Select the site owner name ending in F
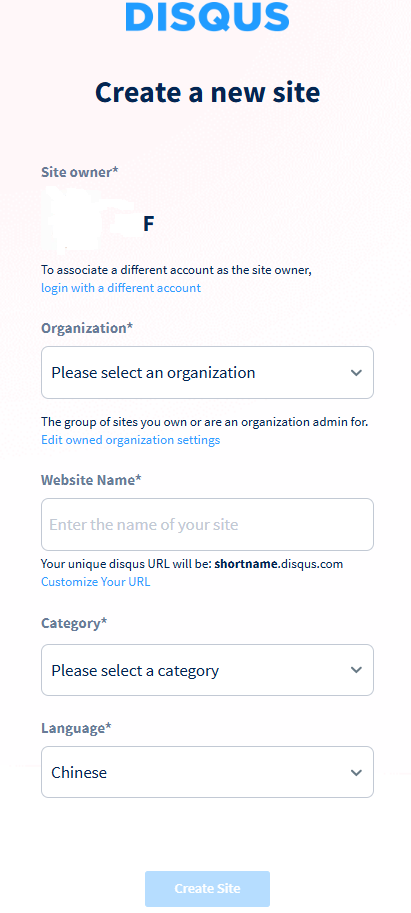This screenshot has width=411, height=913. (98, 224)
